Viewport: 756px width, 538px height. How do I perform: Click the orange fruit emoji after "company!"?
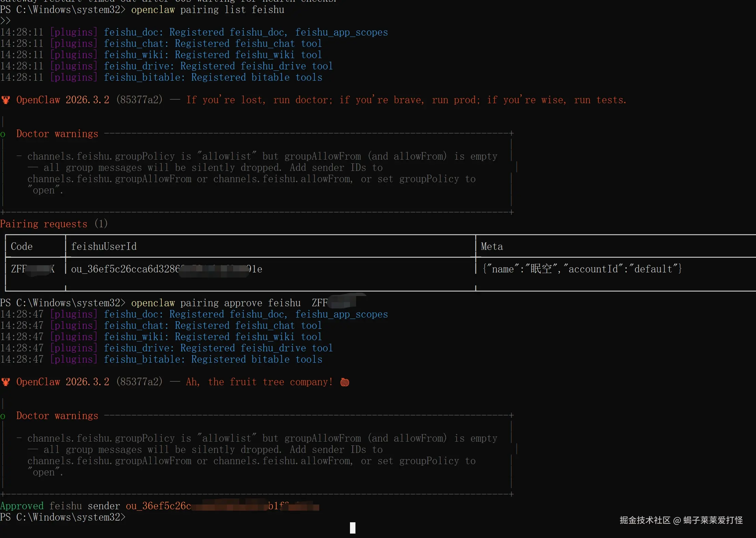coord(345,382)
